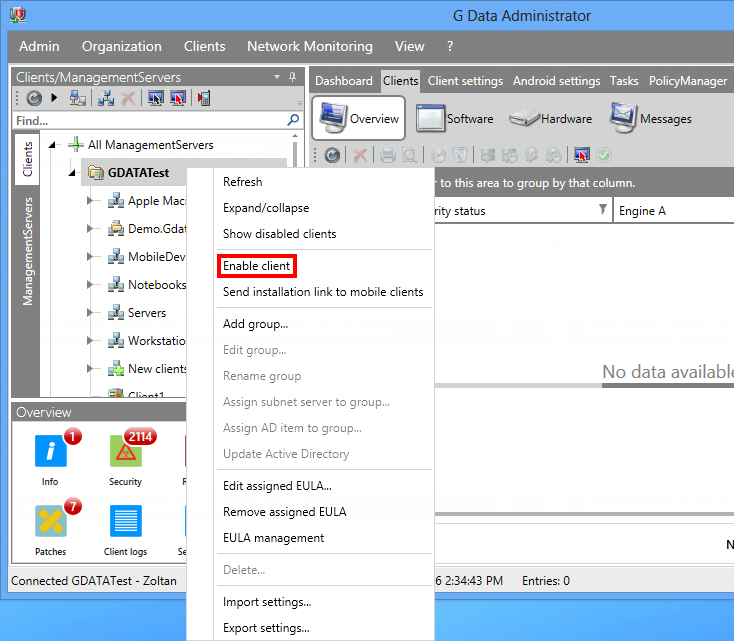Click the add group network icon
The height and width of the screenshot is (641, 734).
tap(106, 98)
